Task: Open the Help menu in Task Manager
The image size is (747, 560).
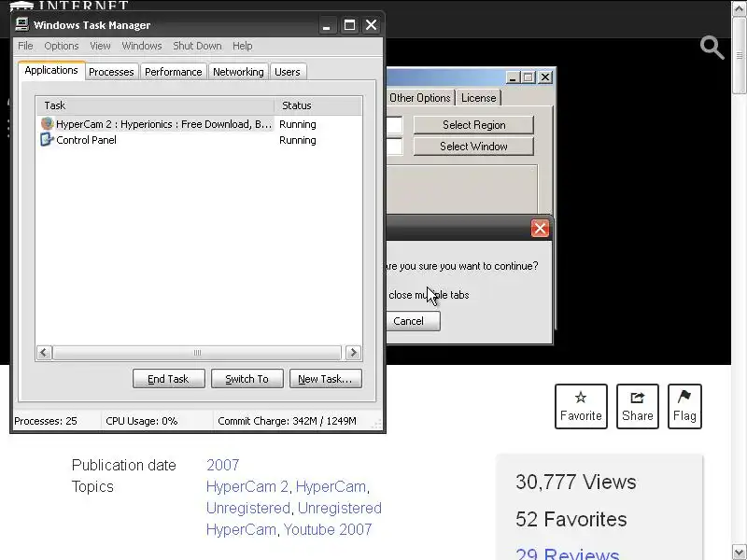Action: [x=243, y=46]
